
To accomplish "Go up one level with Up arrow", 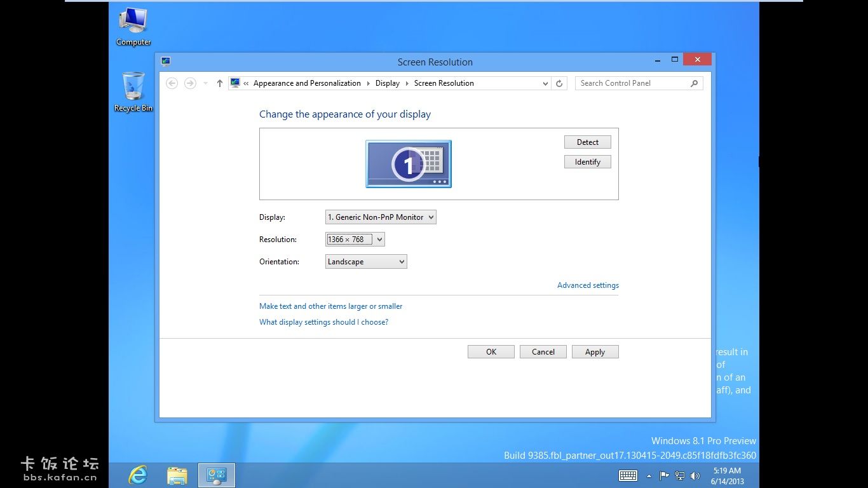I will tap(220, 83).
